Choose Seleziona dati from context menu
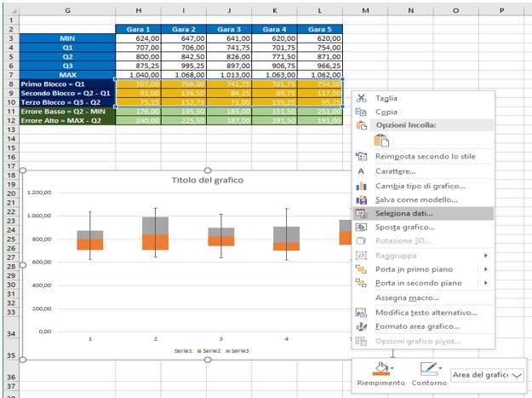This screenshot has width=532, height=398. 404,213
